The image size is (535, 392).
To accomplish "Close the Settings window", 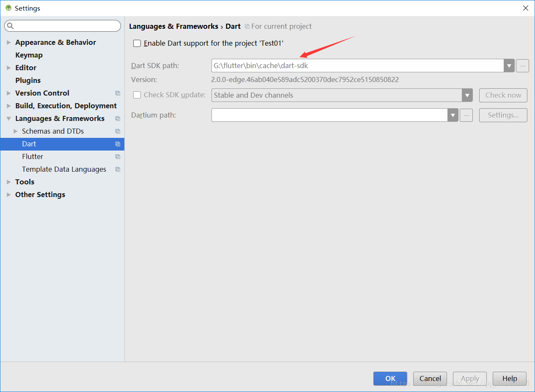I will pos(525,8).
